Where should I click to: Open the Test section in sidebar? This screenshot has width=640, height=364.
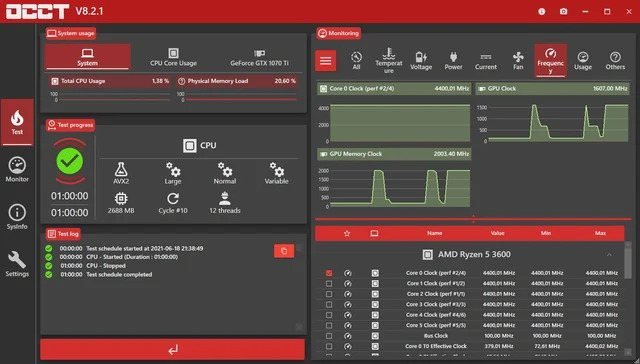17,122
